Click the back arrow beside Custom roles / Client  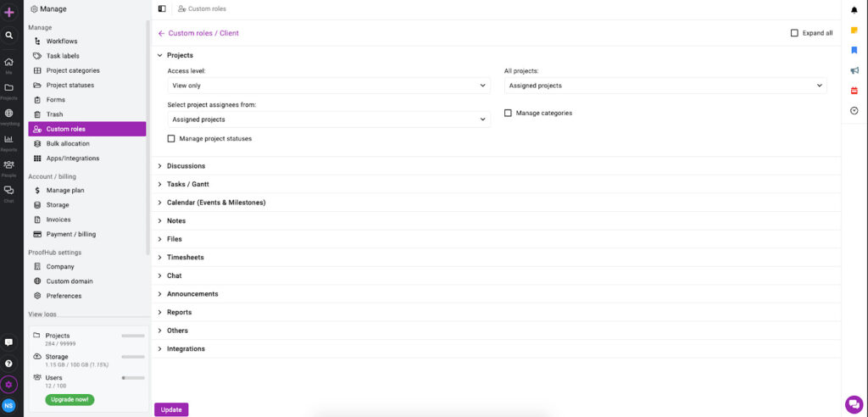click(x=161, y=33)
